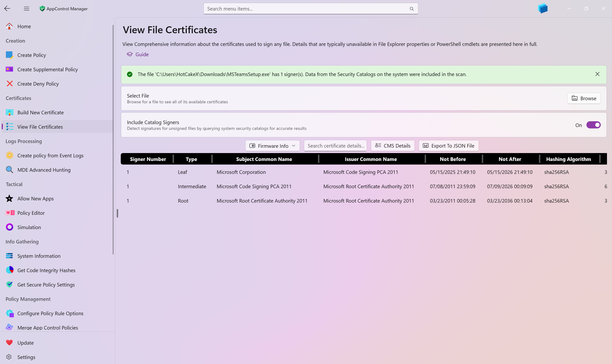Click the Home house icon in sidebar
The image size is (612, 364).
pos(9,26)
